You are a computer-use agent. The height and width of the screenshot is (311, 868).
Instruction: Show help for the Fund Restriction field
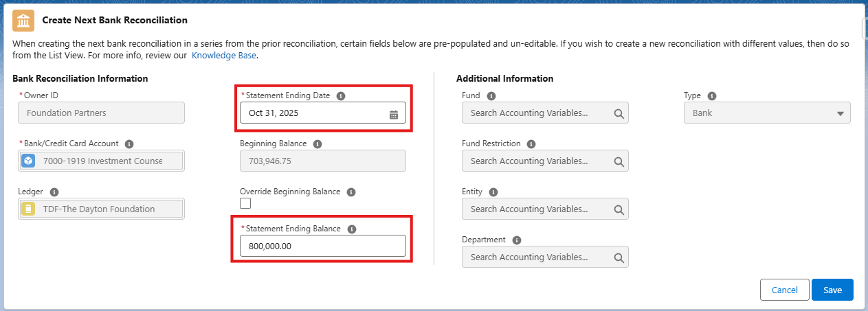[531, 144]
